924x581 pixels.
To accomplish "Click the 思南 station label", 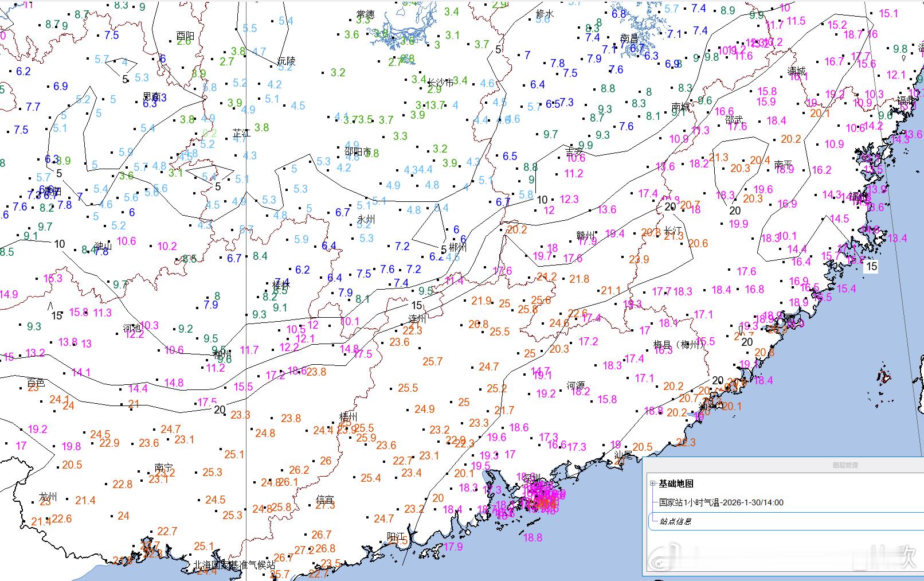I will (152, 96).
